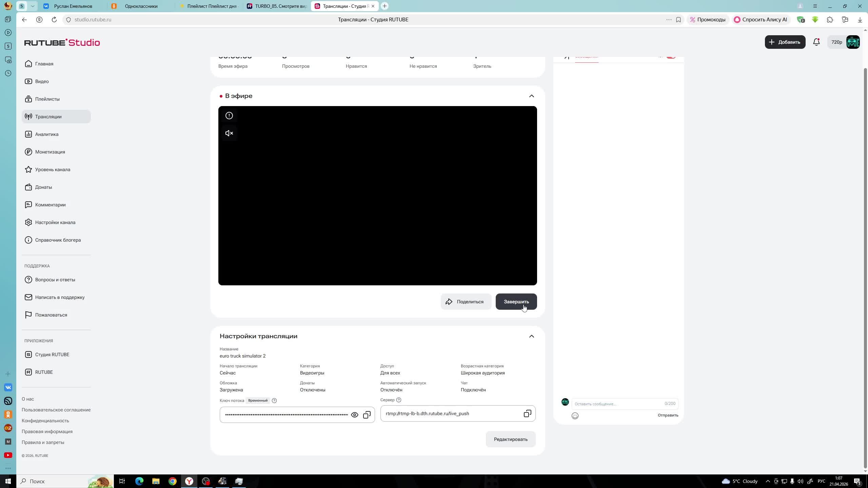Unmute the live stream preview
Viewport: 868px width, 488px height.
click(x=229, y=133)
